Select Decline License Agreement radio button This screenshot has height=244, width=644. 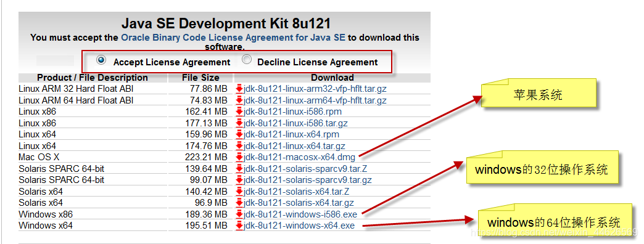coord(247,60)
